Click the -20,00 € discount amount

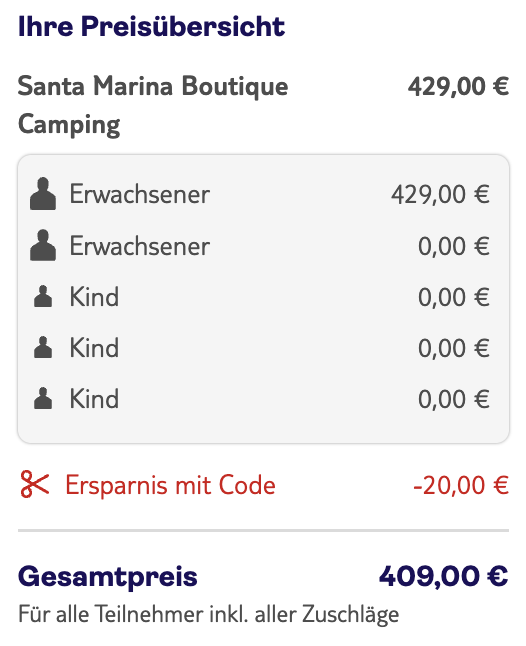click(461, 485)
